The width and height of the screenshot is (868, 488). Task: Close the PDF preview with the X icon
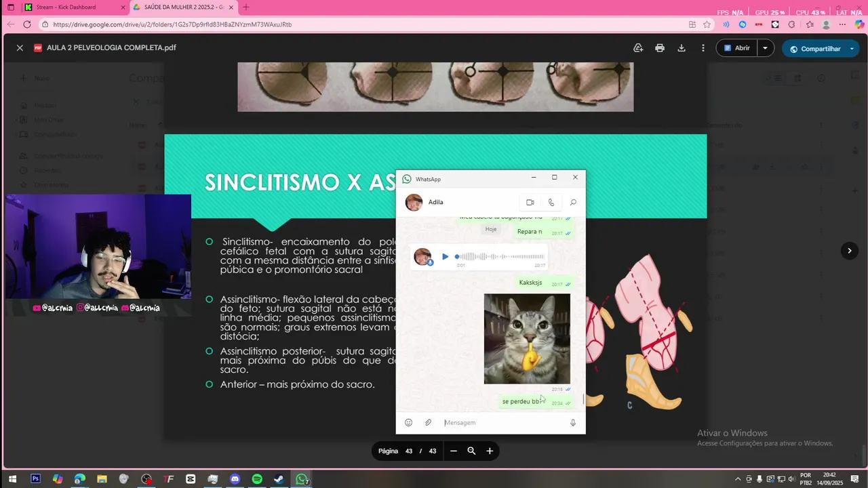coord(20,48)
